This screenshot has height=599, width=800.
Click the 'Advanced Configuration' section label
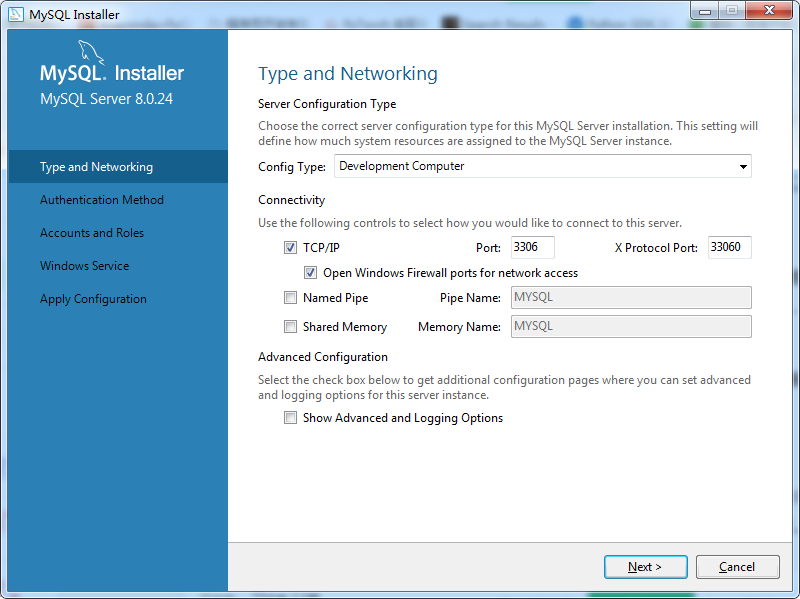[323, 357]
